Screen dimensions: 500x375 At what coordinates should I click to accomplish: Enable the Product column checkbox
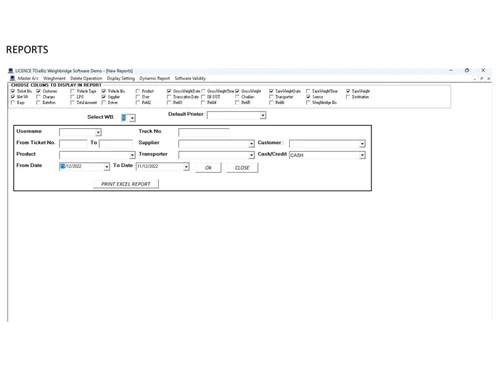pyautogui.click(x=138, y=91)
